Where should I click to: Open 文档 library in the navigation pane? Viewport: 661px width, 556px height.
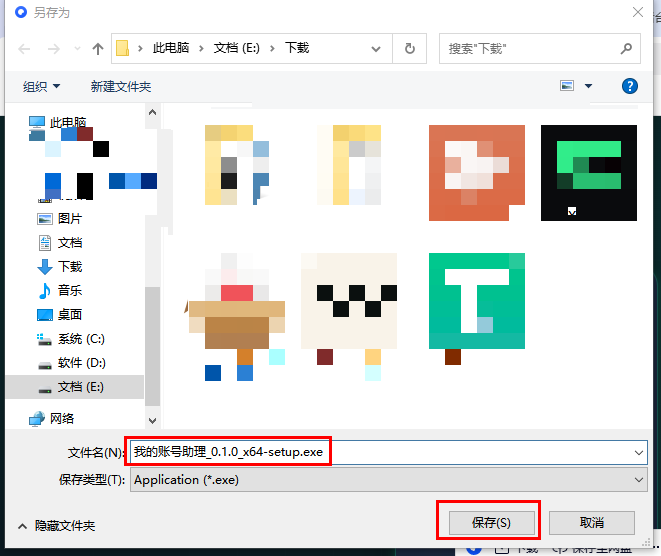point(70,243)
